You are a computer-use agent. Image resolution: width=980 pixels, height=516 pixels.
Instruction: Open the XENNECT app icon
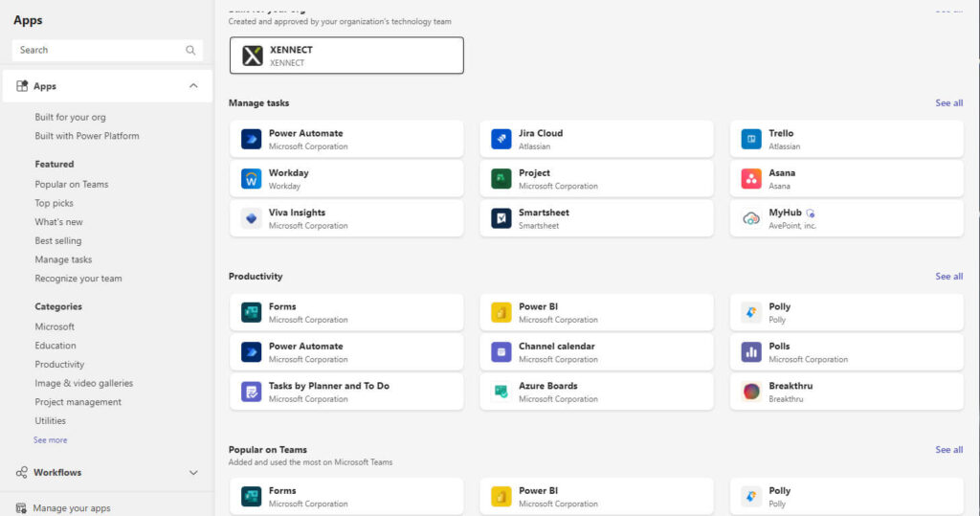pos(253,56)
